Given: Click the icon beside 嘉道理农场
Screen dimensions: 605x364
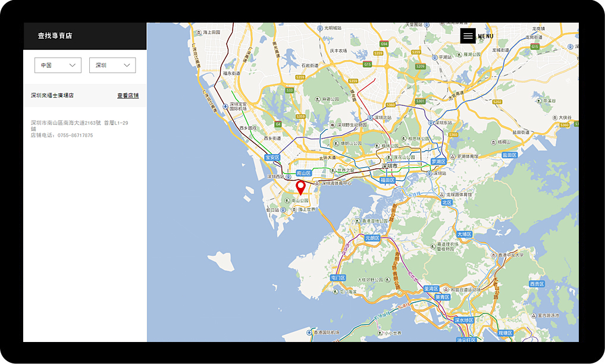Looking at the screenshot, I should tap(432, 246).
